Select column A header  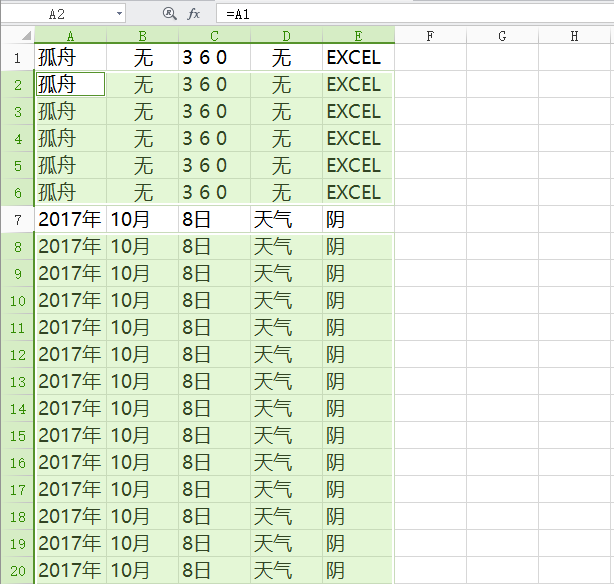[x=71, y=36]
